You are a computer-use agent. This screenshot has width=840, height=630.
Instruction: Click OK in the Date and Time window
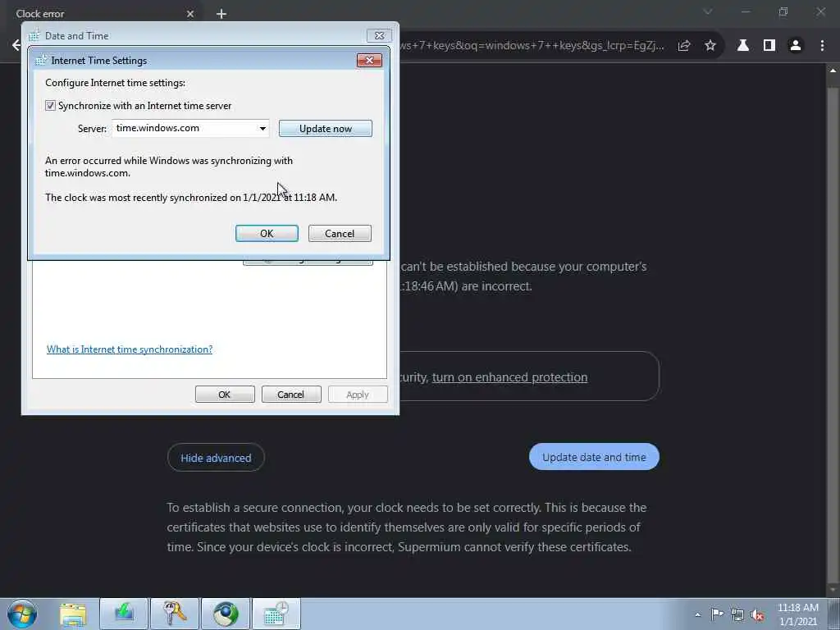(225, 395)
